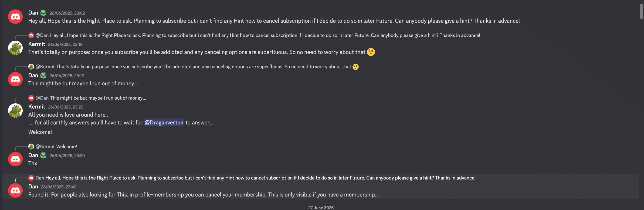Viewport: 644px width, 210px height.
Task: Click the Kermit username on the 23:20 message
Action: pos(37,107)
